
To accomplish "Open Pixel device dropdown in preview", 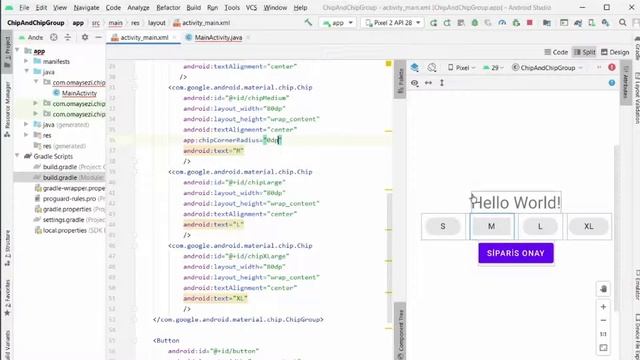I will (462, 68).
